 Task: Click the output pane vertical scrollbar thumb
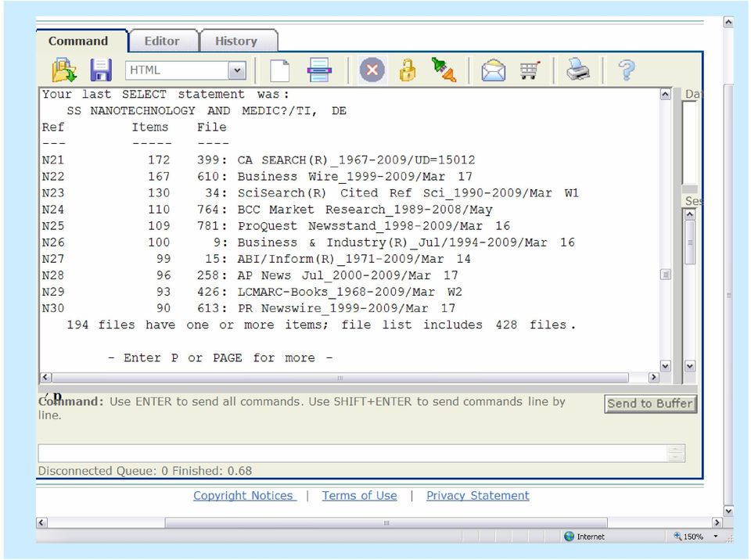point(665,275)
